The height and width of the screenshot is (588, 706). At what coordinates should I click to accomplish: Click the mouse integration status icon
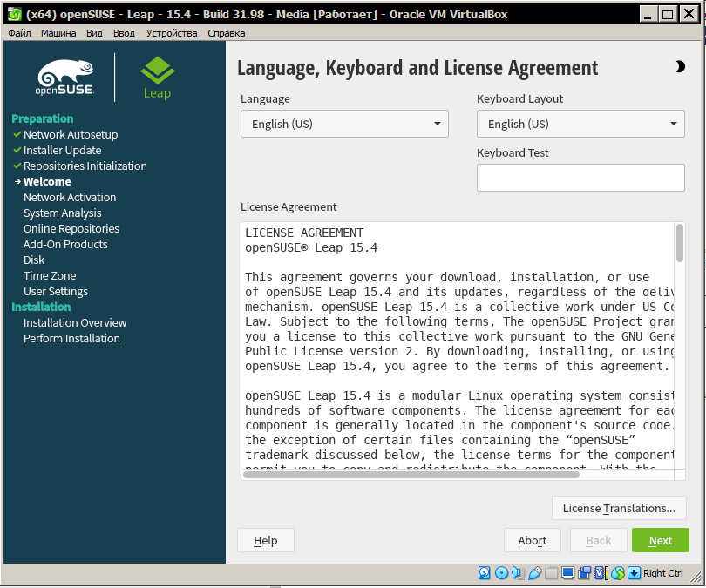[618, 572]
